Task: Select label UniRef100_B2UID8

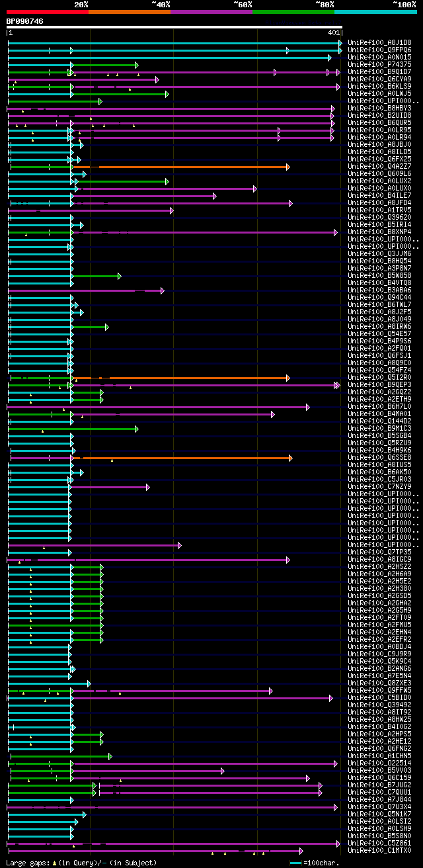Action: pyautogui.click(x=379, y=115)
